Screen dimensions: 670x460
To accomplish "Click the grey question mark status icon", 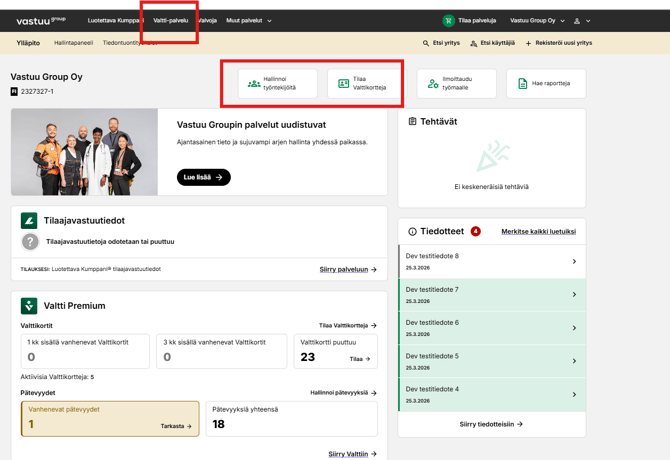I will coord(30,242).
